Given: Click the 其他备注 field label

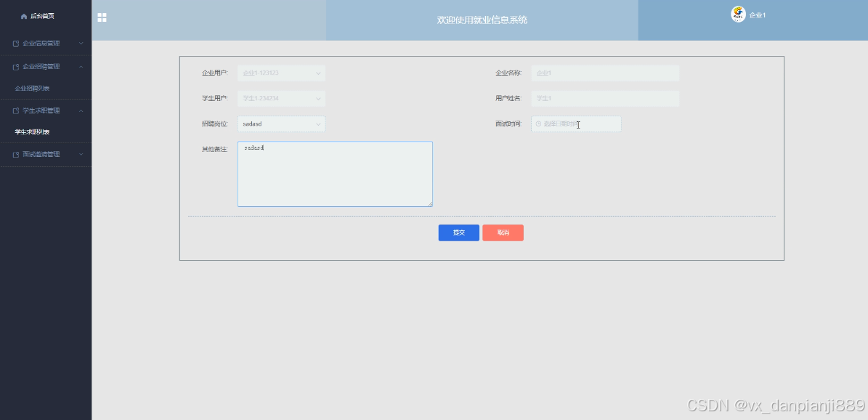Looking at the screenshot, I should tap(215, 150).
